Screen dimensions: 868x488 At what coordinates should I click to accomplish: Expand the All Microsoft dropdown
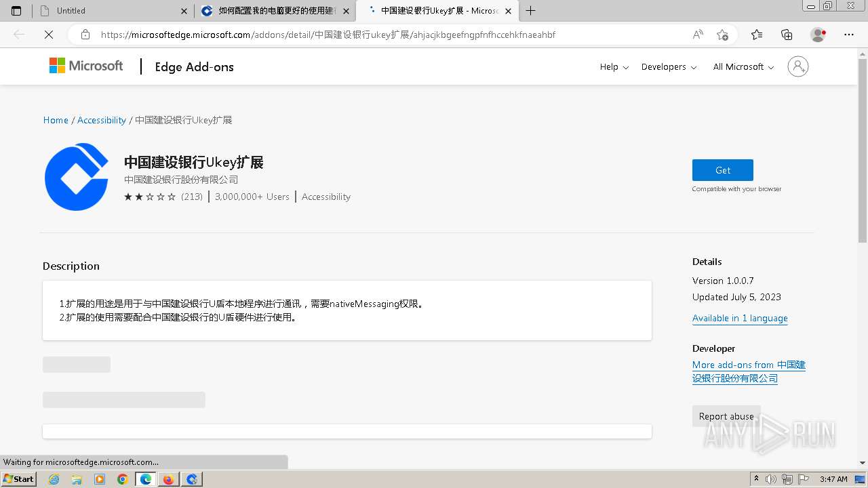(x=743, y=66)
